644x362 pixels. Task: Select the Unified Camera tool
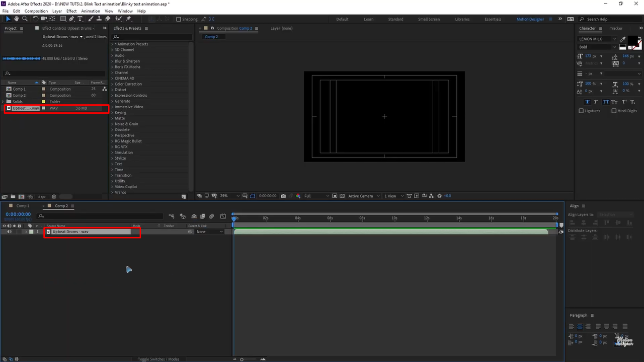click(x=44, y=19)
